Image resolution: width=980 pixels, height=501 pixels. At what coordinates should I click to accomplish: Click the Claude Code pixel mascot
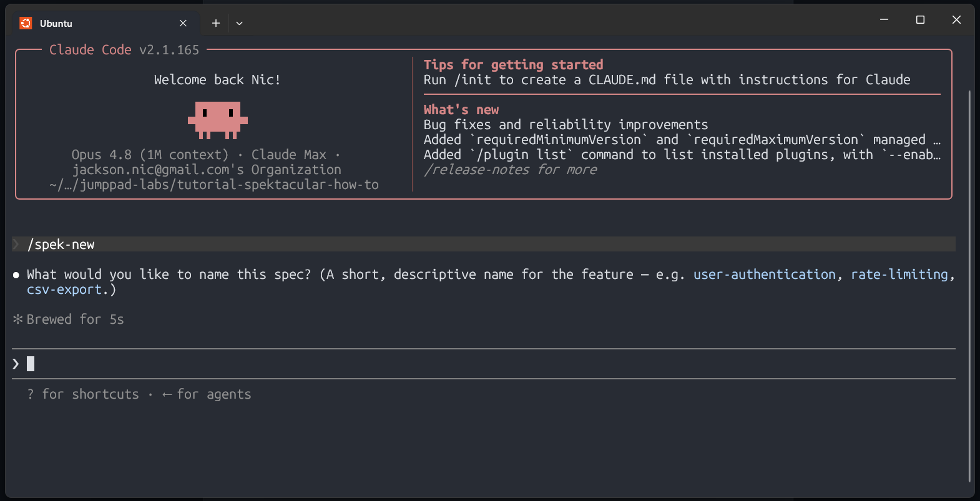tap(218, 120)
